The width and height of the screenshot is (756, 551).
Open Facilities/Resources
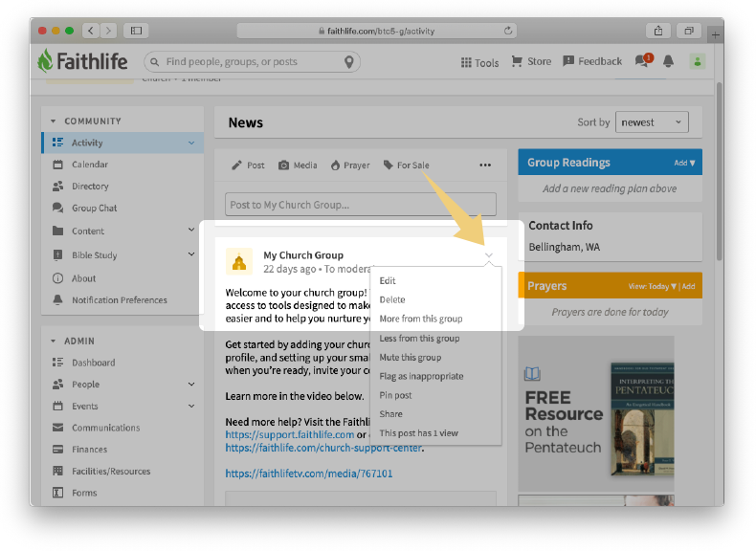(x=111, y=471)
